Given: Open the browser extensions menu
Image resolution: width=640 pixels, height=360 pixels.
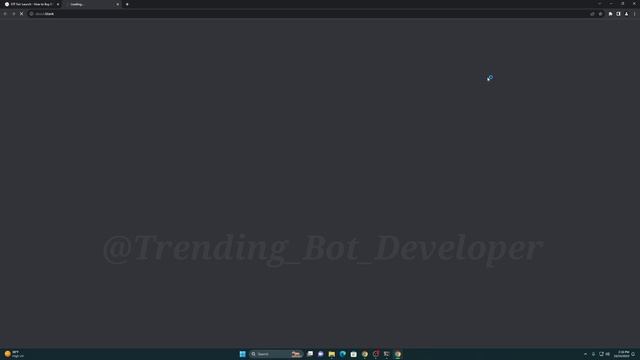Looking at the screenshot, I should [610, 14].
